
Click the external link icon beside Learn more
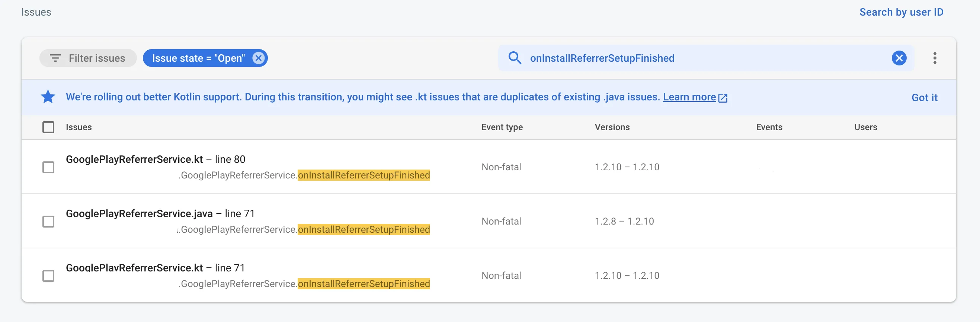coord(723,98)
